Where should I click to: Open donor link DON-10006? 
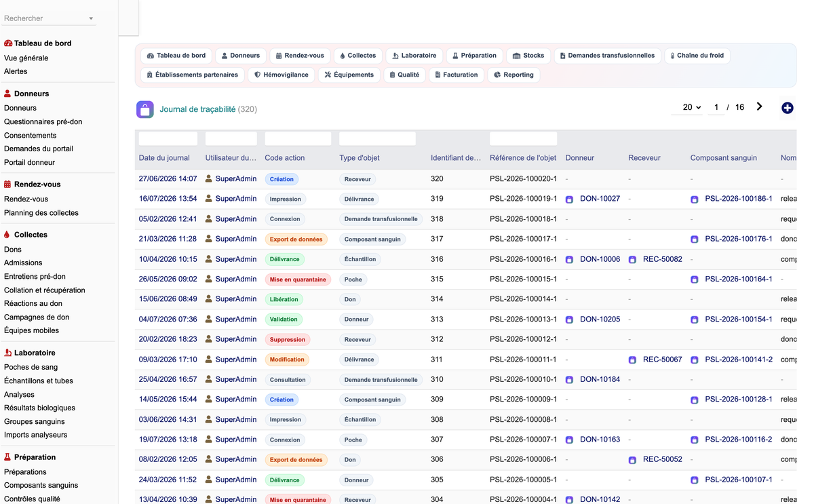tap(600, 259)
